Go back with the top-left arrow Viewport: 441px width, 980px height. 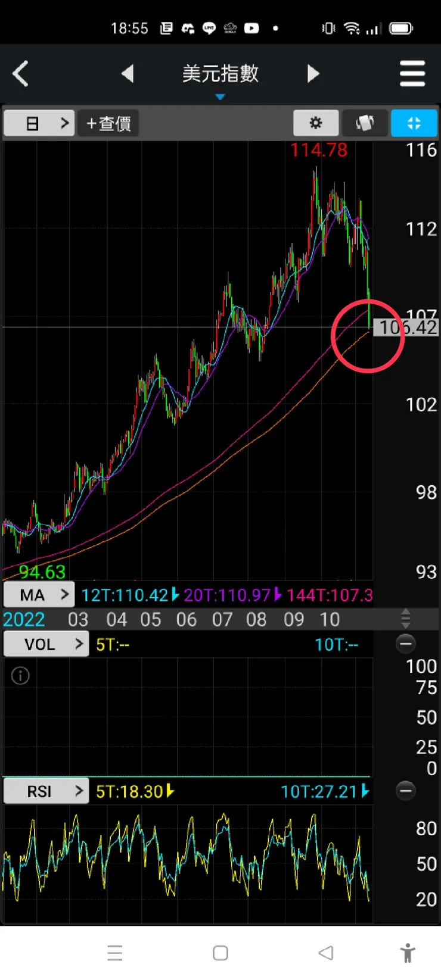[x=21, y=74]
